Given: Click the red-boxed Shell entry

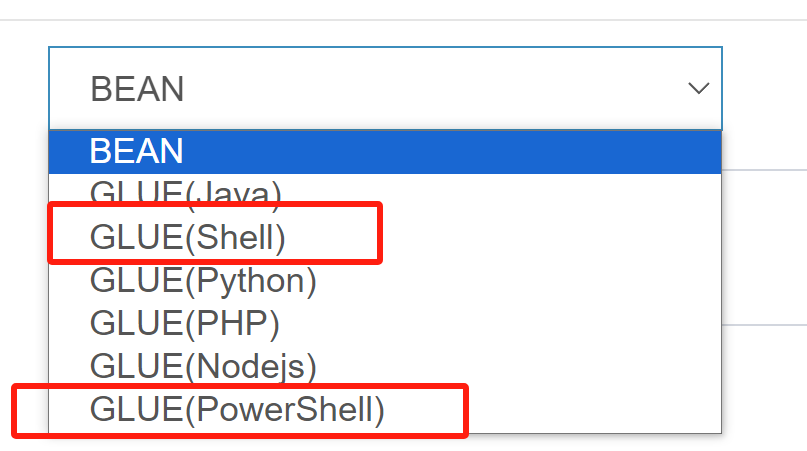Looking at the screenshot, I should click(188, 236).
